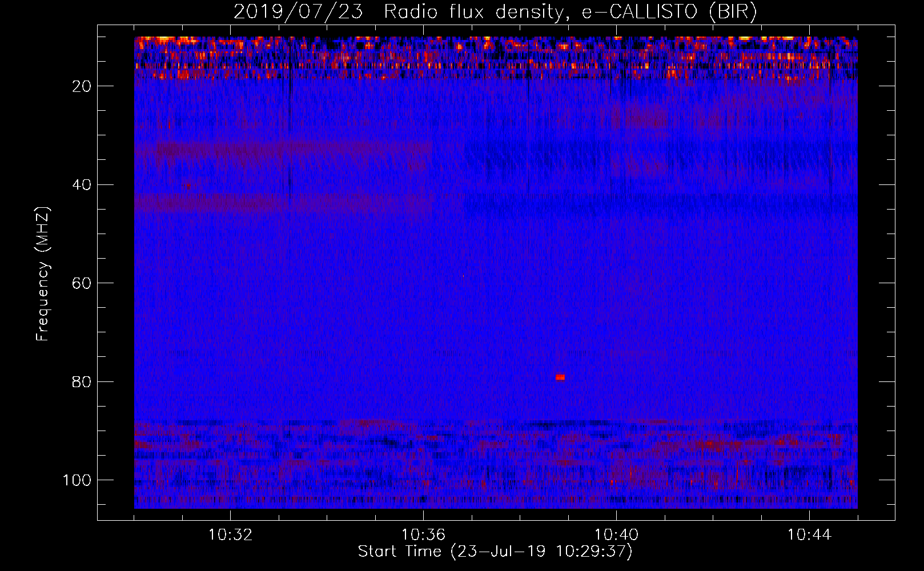The width and height of the screenshot is (924, 571).
Task: Click the 80 MHz frequency tick label
Action: pos(82,382)
